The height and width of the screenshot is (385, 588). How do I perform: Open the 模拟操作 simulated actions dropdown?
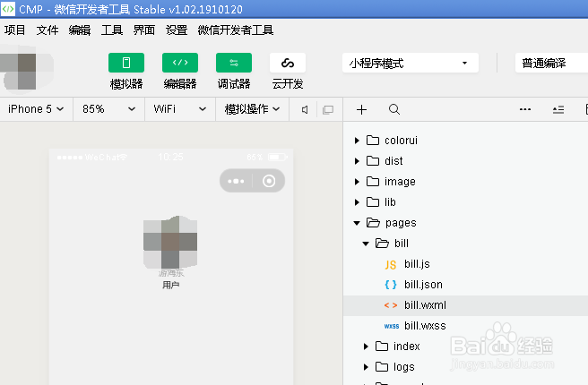pyautogui.click(x=253, y=109)
